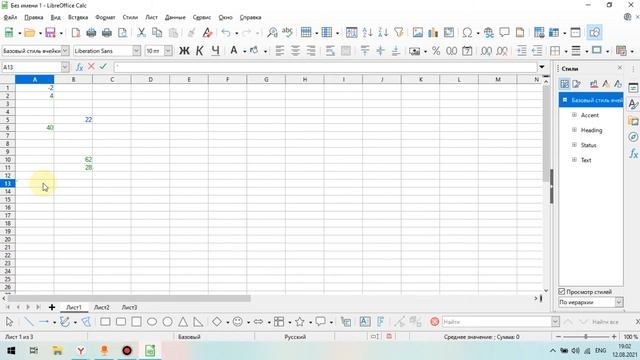Open the По иерархии filter dropdown

(x=619, y=302)
